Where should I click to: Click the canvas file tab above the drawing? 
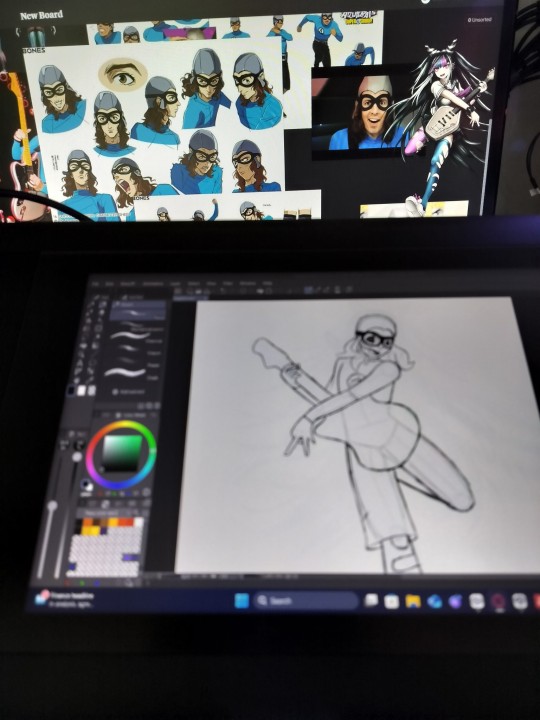(189, 298)
